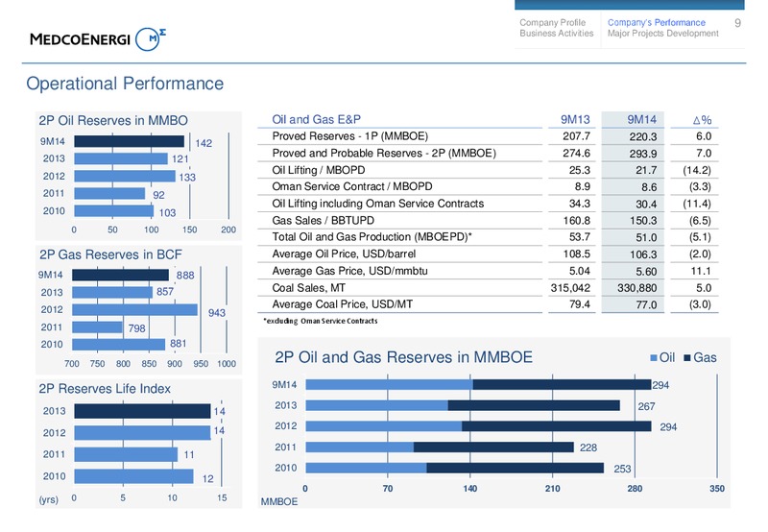Screen dimensions: 768x532
Task: Open Major Projects Development navigation label
Action: point(662,34)
